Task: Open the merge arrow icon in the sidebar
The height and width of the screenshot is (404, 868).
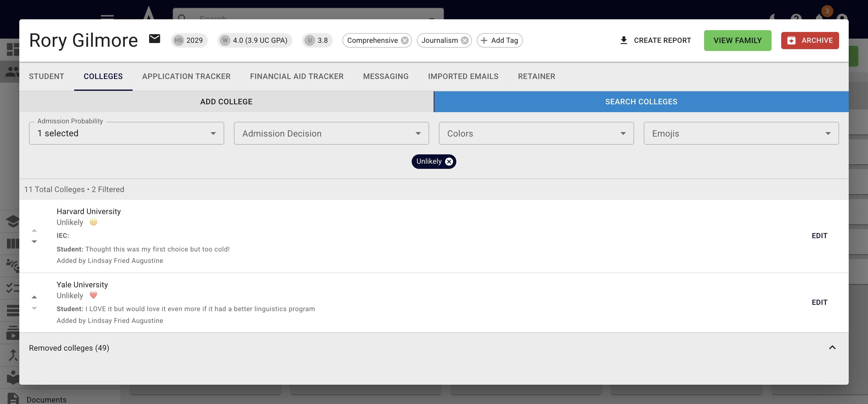Action: [x=13, y=355]
